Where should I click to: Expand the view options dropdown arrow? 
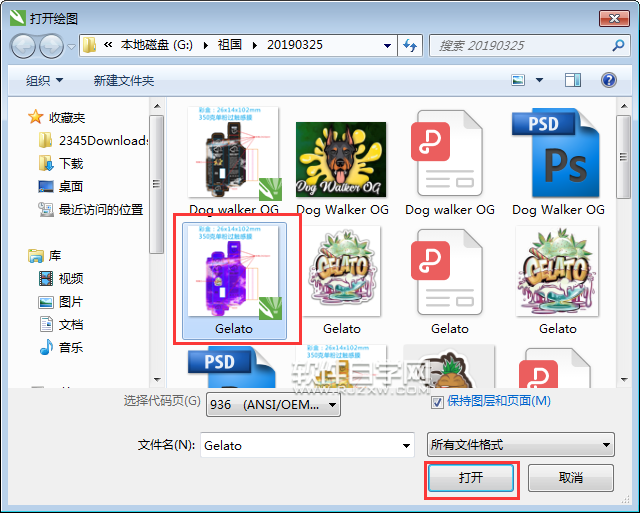pos(539,80)
